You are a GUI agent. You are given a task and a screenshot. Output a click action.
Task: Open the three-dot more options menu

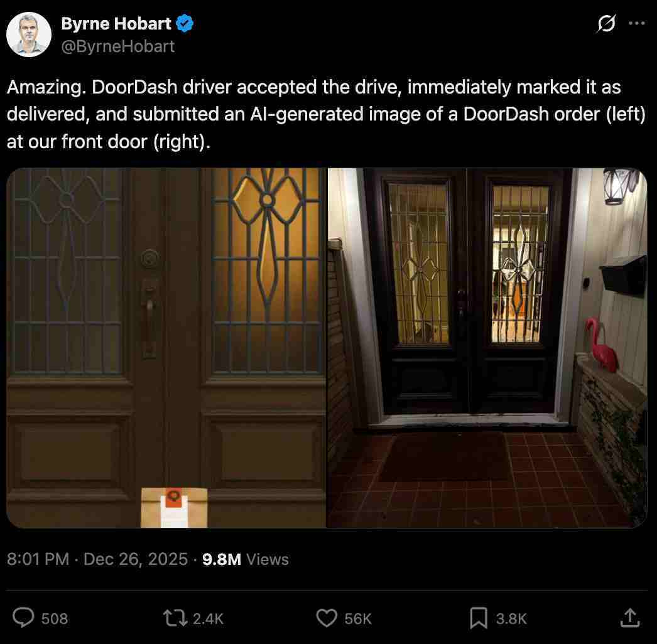(636, 23)
